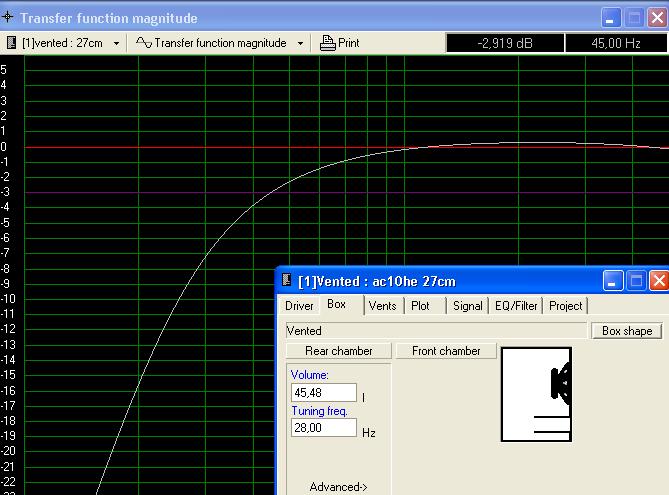Open the Vents tab

click(x=382, y=306)
